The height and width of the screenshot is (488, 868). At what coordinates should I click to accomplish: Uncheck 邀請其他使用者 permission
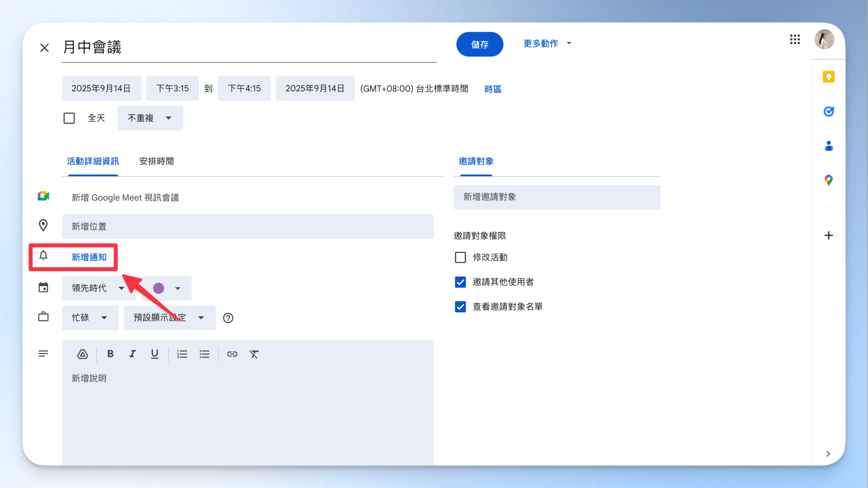(x=460, y=282)
